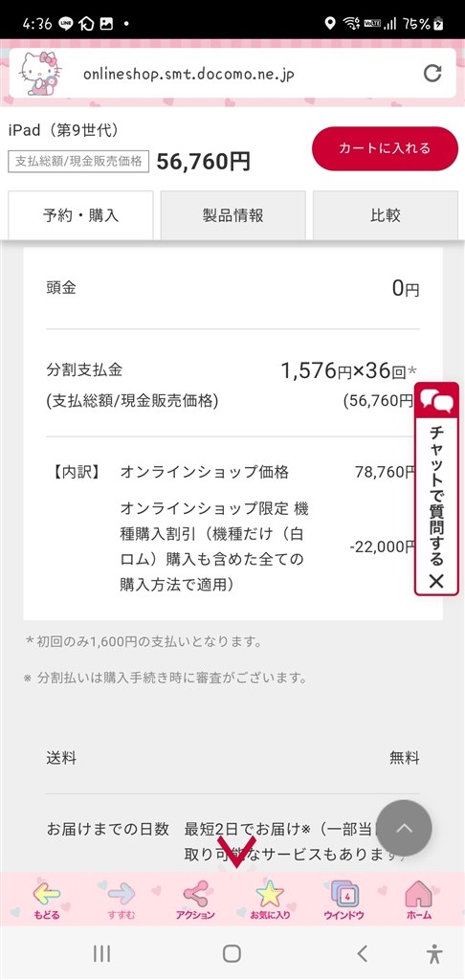
Task: Expand the red chevron above the toolbar
Action: [237, 853]
